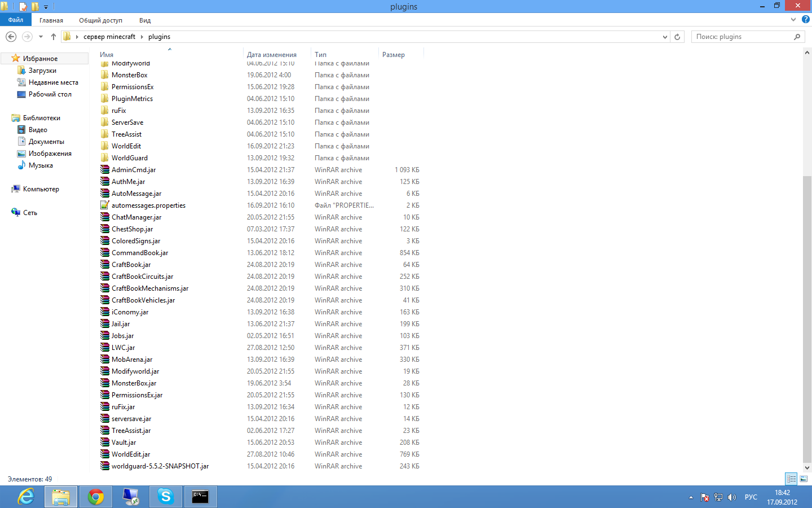This screenshot has height=508, width=812.
Task: Go up one folder level
Action: (x=54, y=37)
